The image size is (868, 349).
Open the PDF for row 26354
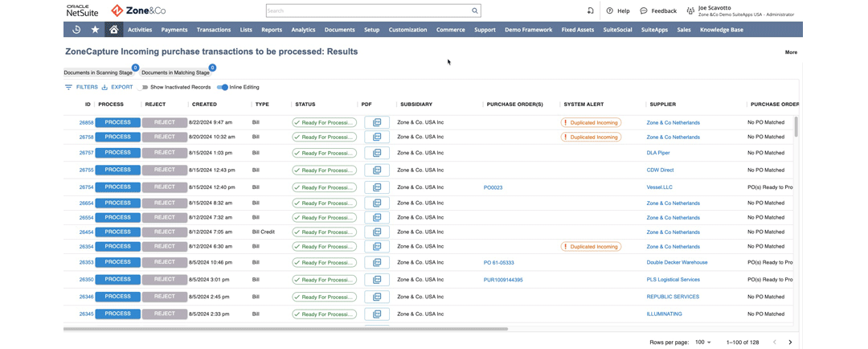coord(377,247)
